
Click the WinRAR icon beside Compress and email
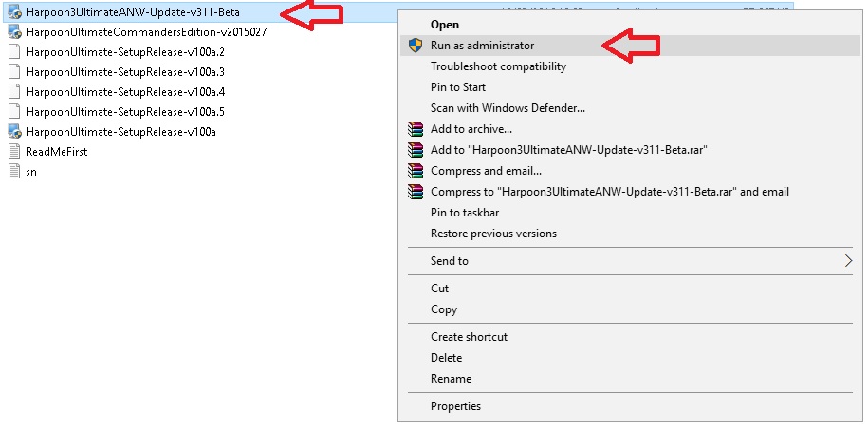coord(416,171)
